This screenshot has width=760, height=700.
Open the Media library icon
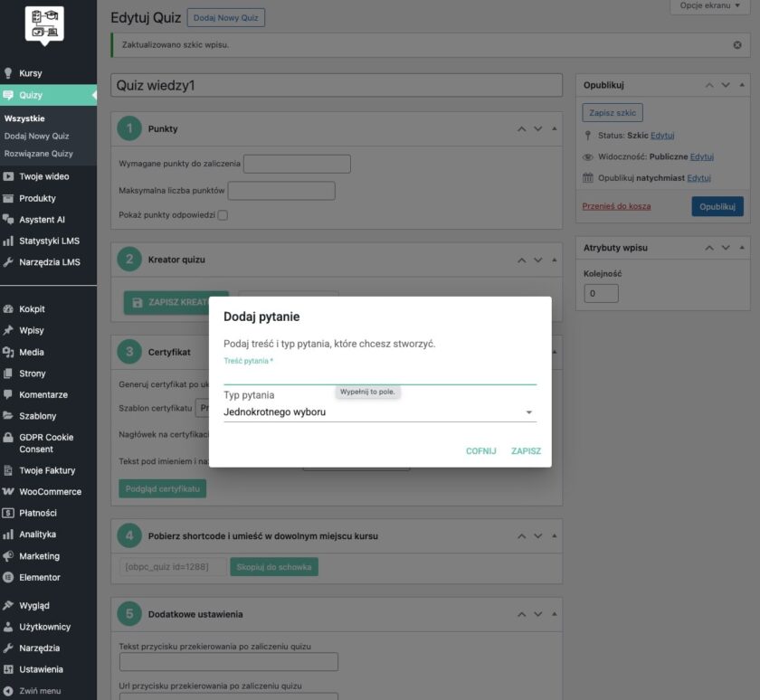(9, 351)
